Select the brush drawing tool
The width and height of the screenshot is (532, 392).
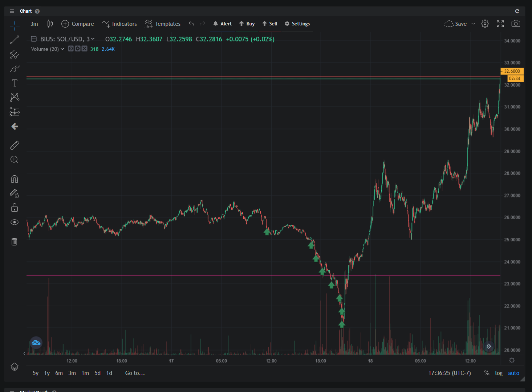coord(15,69)
